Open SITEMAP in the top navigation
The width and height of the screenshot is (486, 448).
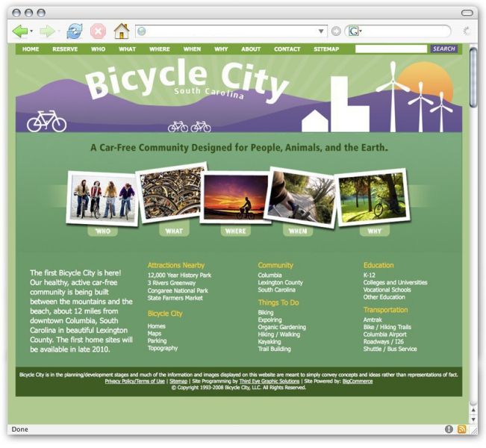pos(326,49)
